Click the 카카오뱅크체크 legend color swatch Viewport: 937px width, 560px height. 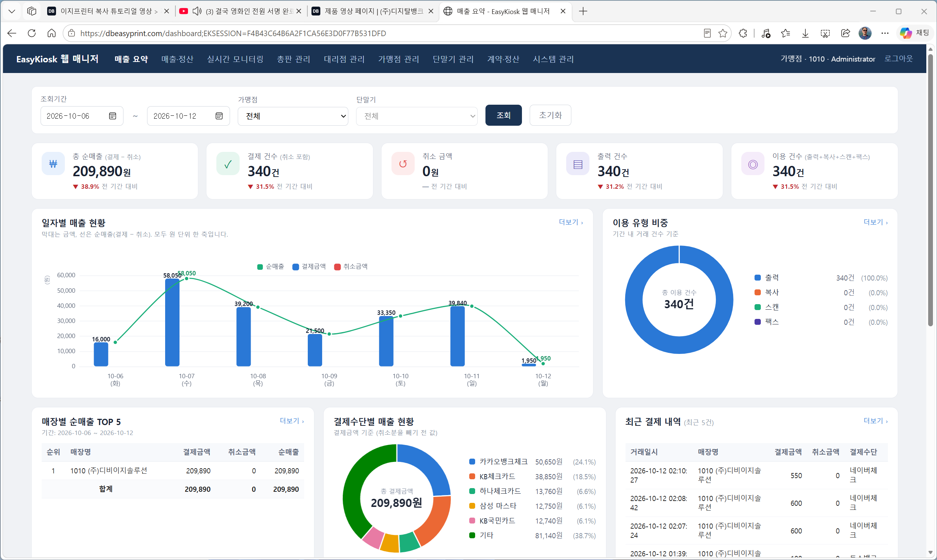pyautogui.click(x=472, y=462)
